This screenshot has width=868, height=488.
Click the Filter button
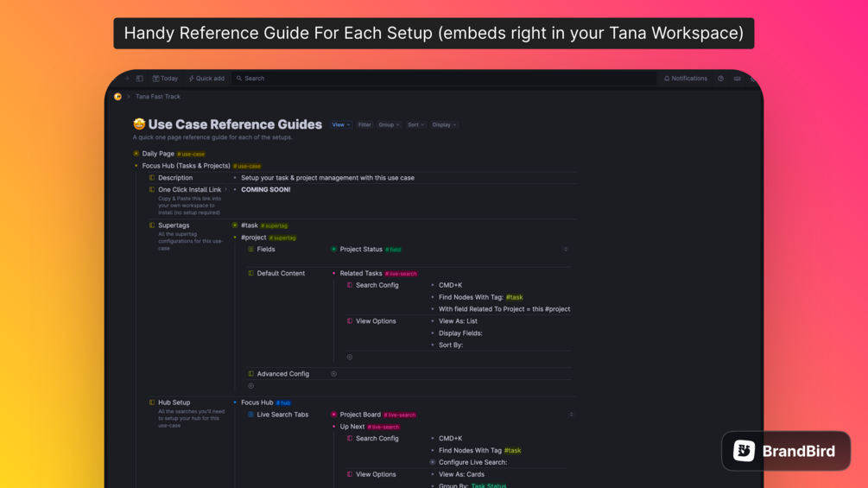point(364,125)
